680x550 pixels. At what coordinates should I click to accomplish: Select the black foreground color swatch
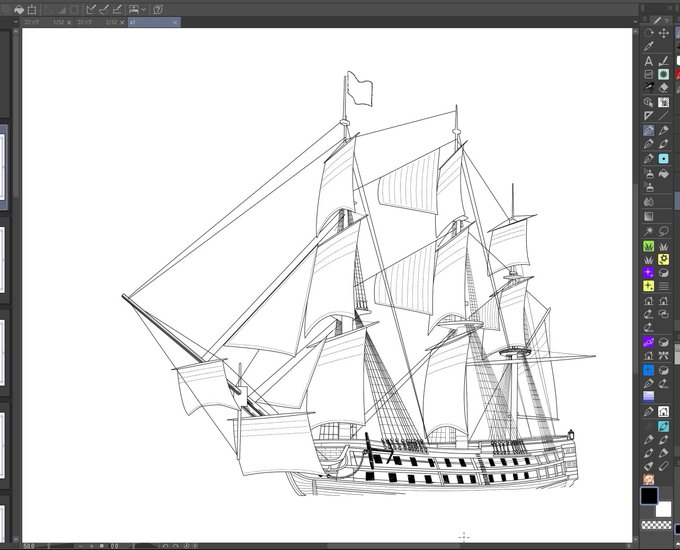[x=649, y=496]
